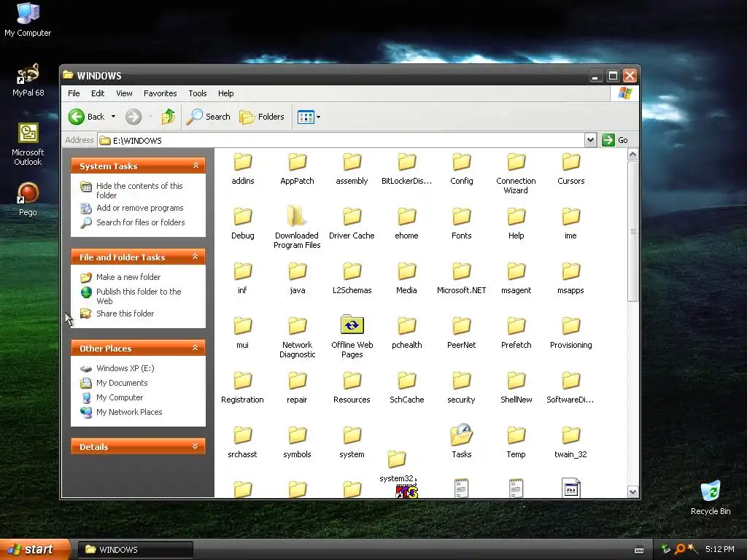Open the Views dropdown button
The image size is (747, 560).
[309, 117]
